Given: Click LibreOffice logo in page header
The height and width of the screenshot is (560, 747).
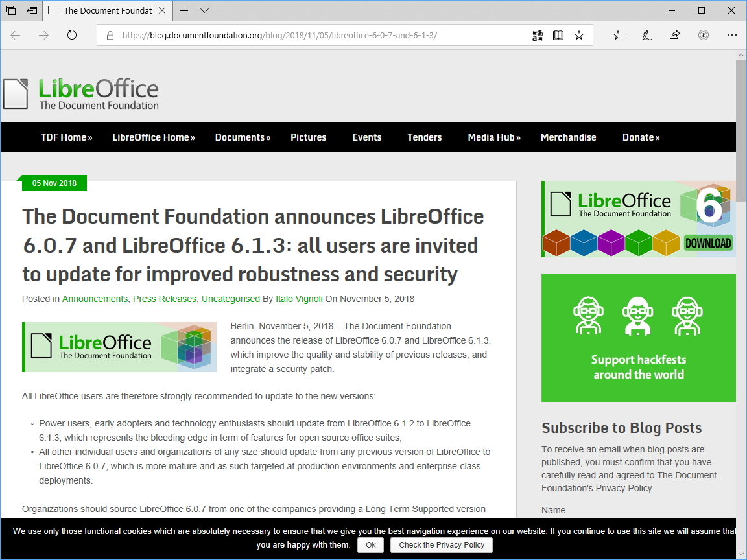Looking at the screenshot, I should click(81, 94).
